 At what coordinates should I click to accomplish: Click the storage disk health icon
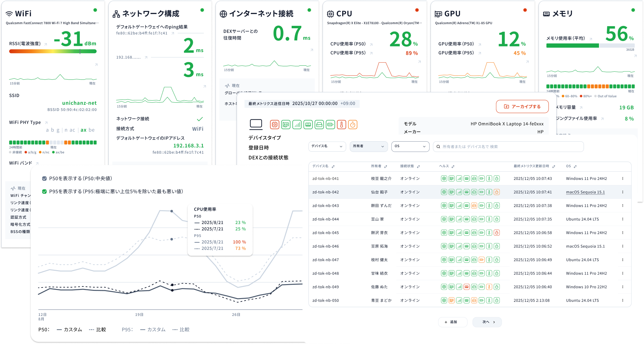[319, 125]
